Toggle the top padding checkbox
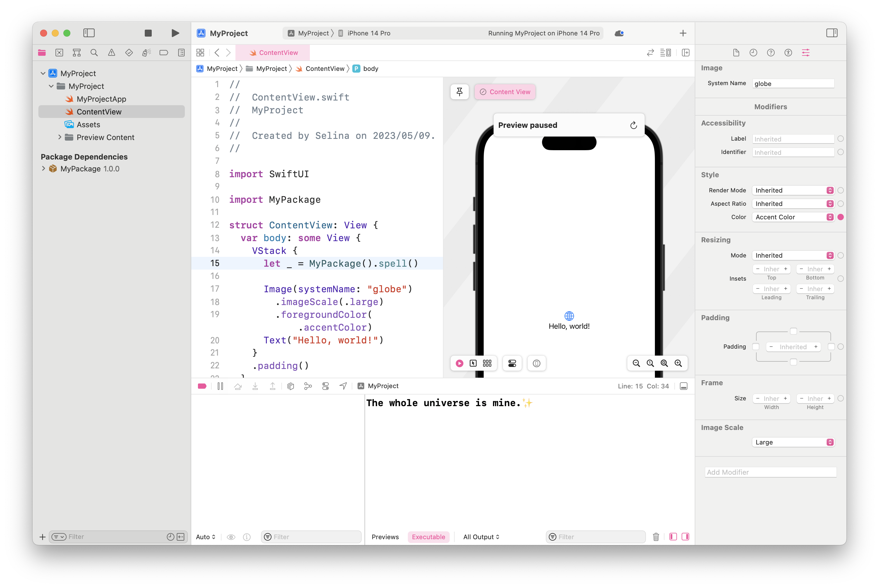The width and height of the screenshot is (879, 588). coord(793,331)
